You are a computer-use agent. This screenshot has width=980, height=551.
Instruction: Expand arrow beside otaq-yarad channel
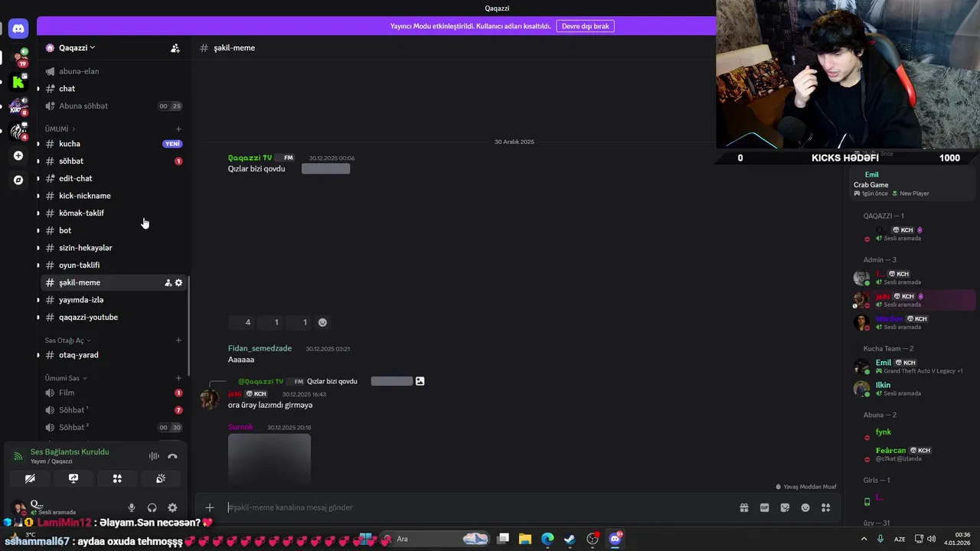tap(38, 355)
